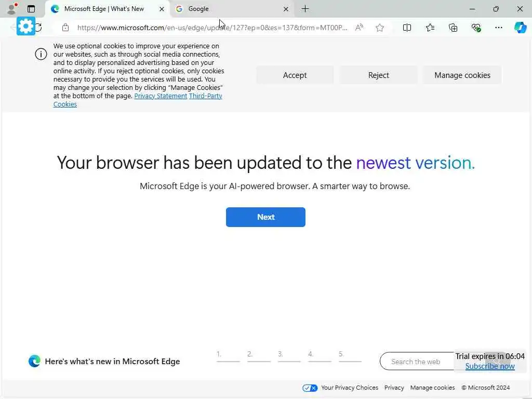Jump to step 4 progress marker
532x399 pixels.
point(320,356)
